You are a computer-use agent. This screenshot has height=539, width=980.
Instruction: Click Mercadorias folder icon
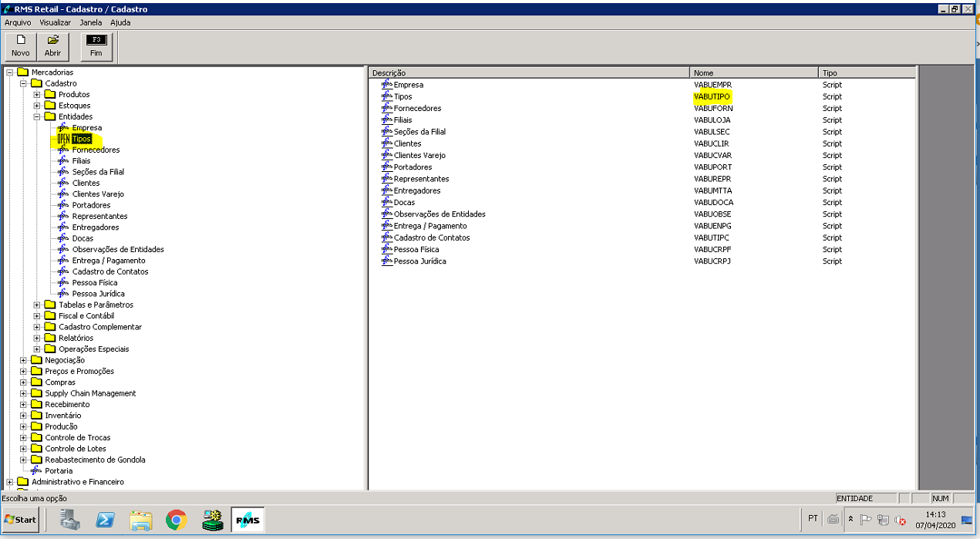23,72
